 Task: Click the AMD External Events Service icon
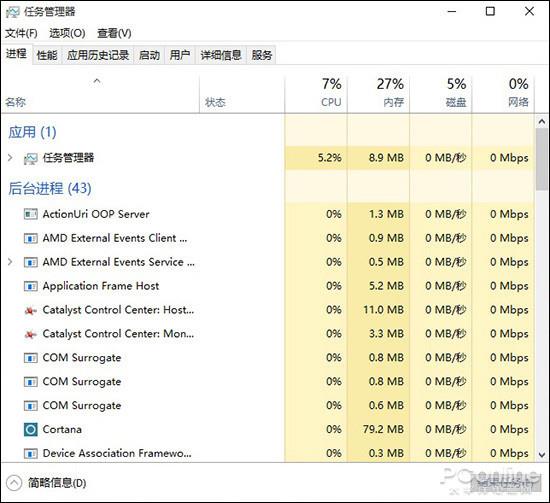(x=31, y=262)
